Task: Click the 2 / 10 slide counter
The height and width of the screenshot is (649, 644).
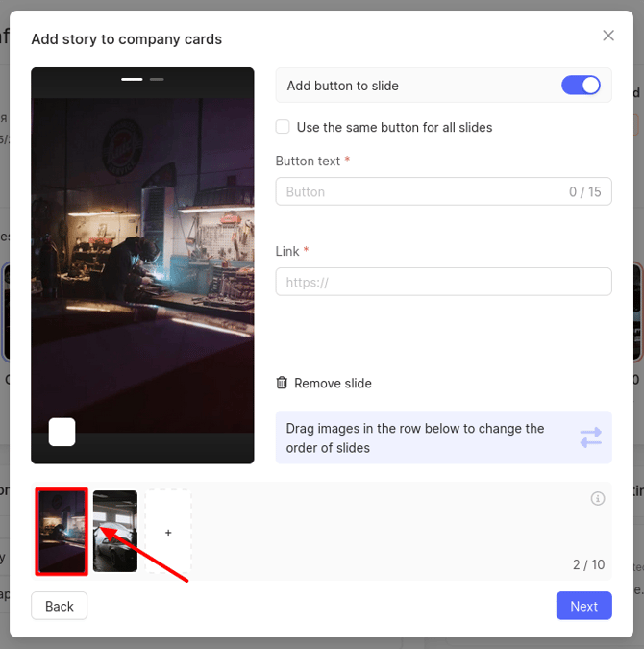Action: 588,564
